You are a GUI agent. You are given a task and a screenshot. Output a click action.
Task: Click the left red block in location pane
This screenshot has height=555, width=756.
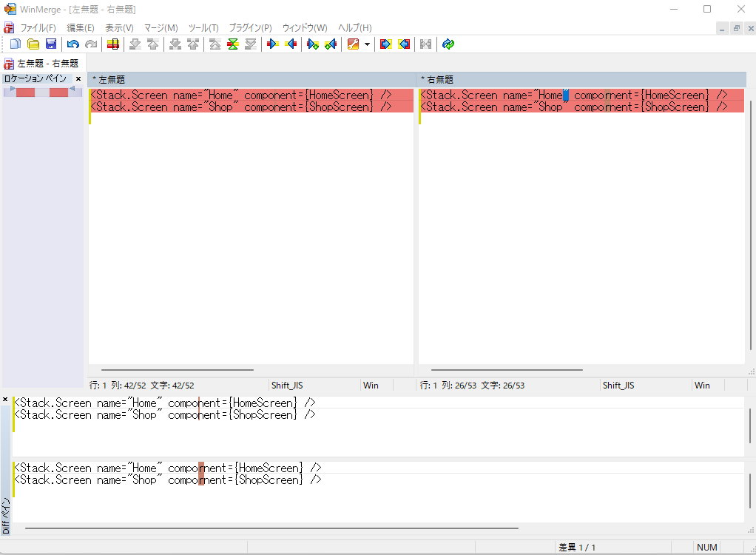26,92
